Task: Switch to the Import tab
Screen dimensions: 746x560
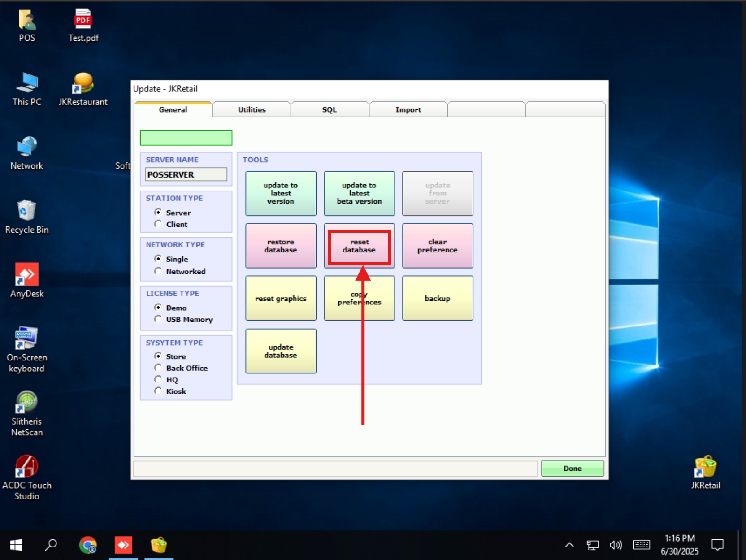Action: [x=408, y=109]
